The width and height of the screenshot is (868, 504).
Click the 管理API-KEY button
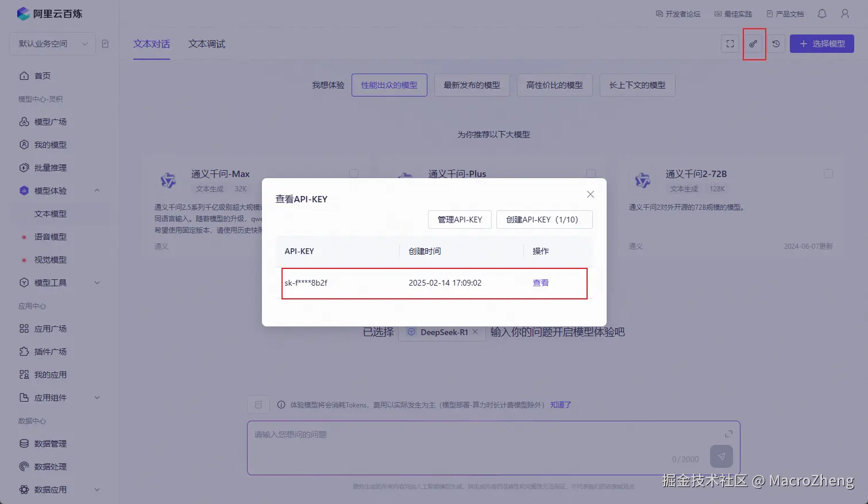460,220
